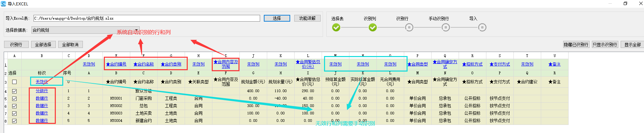Select the cell containing 土地买卖
Viewport: 644px width, 133px height.
click(143, 113)
